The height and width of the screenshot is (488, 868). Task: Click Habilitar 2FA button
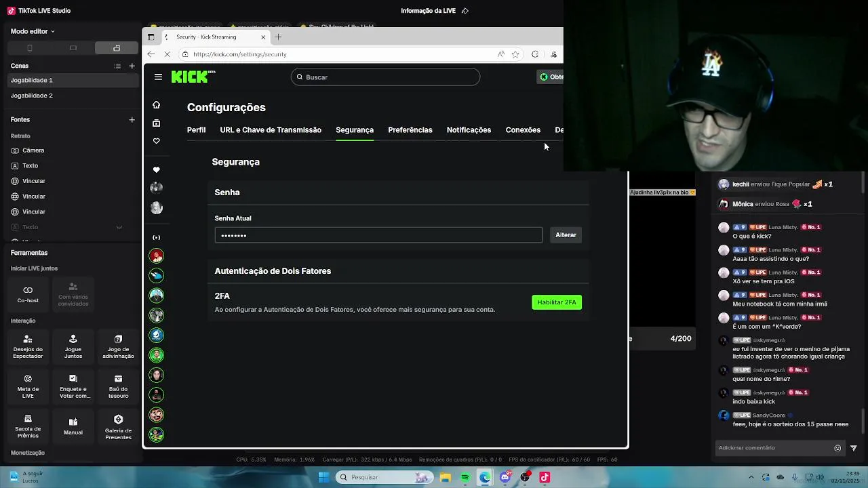pos(557,302)
